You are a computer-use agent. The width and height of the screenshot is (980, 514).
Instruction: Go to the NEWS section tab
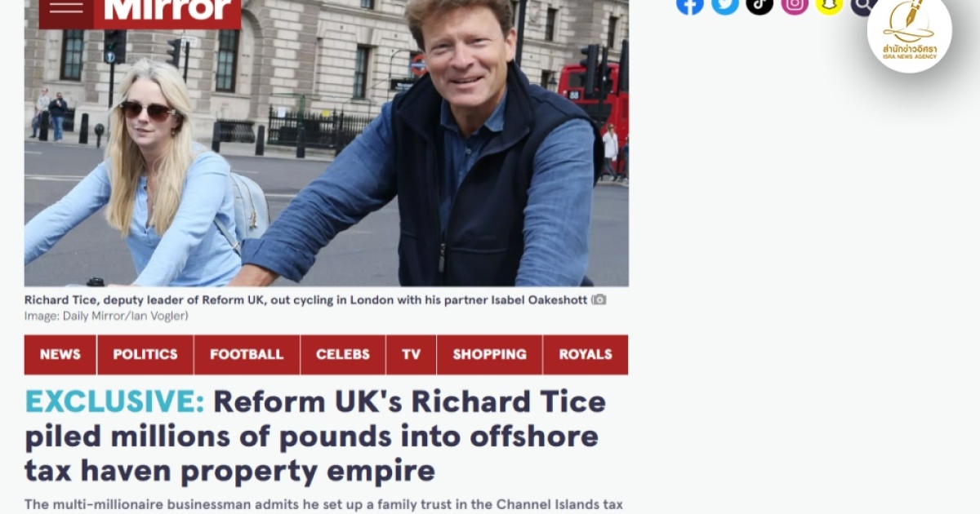60,355
